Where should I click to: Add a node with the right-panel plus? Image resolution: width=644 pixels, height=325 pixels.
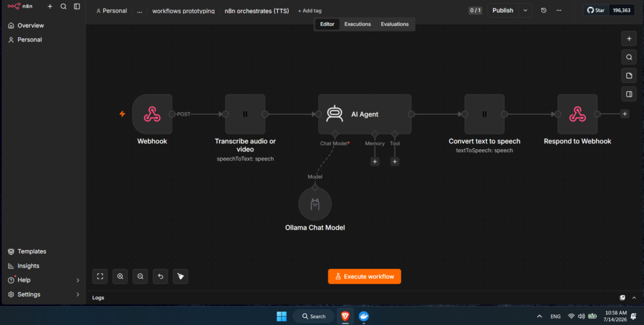(x=629, y=38)
